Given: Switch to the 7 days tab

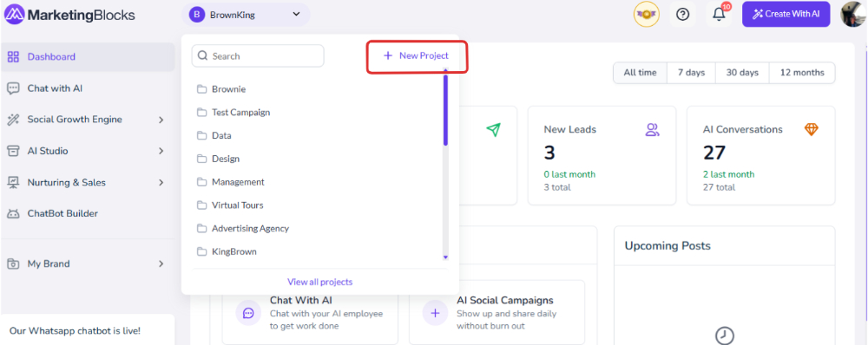Looking at the screenshot, I should point(692,73).
